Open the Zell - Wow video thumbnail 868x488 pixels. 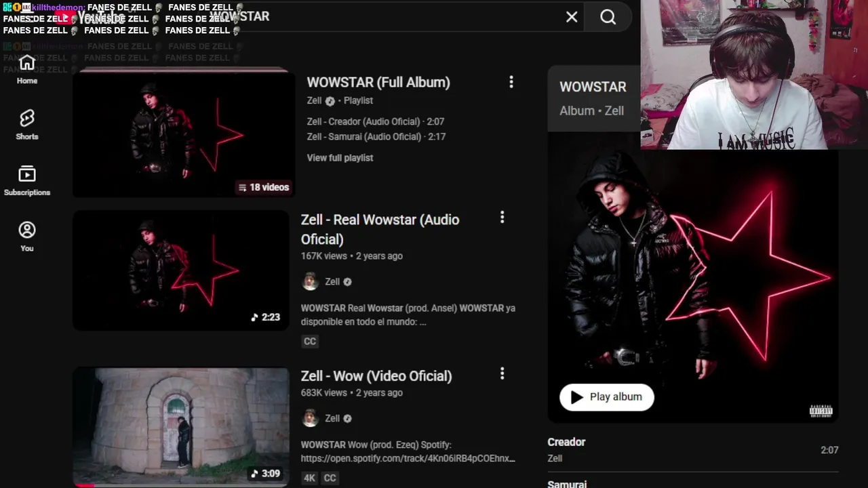coord(181,427)
